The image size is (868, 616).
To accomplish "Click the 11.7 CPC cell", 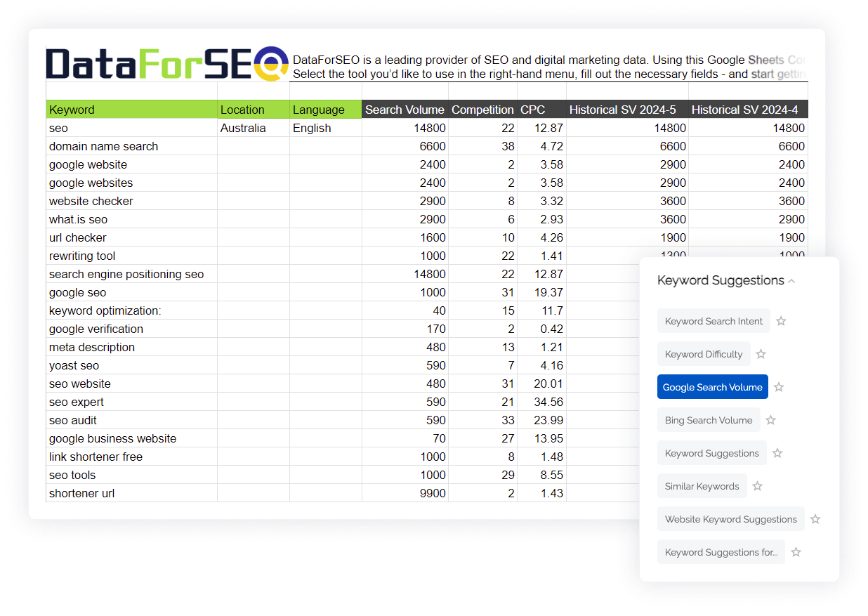I will [541, 310].
